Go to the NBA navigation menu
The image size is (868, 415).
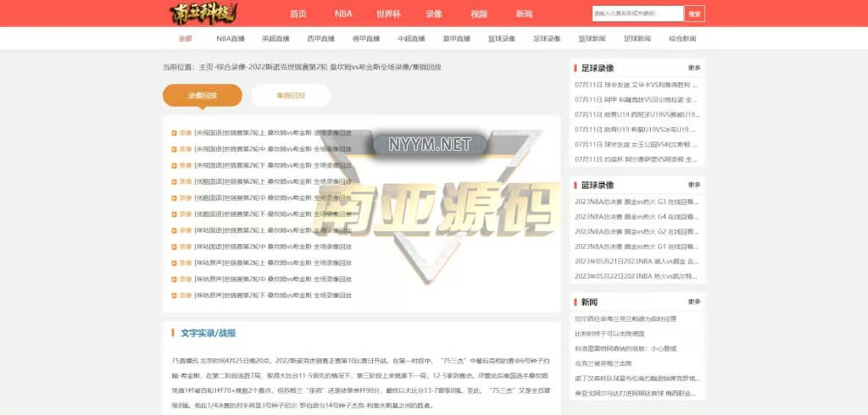343,14
